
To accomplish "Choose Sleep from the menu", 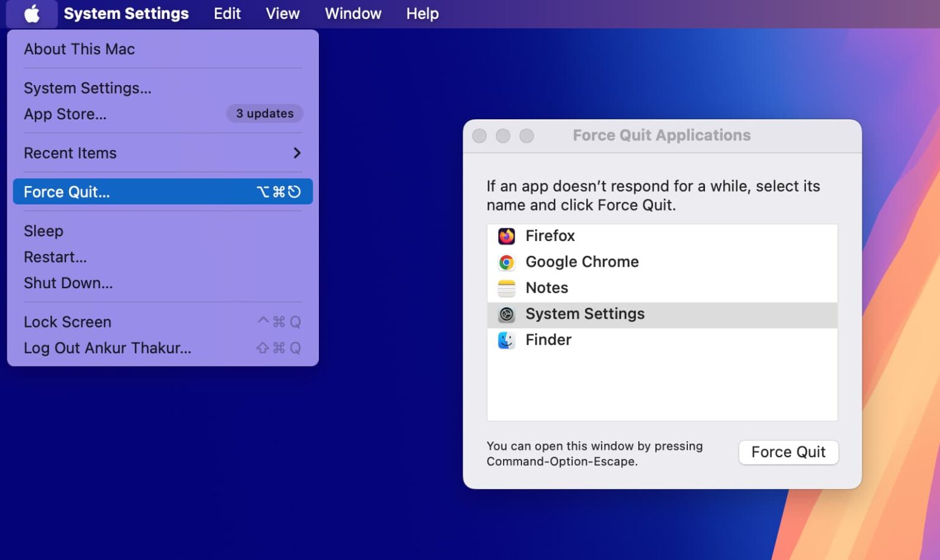I will tap(163, 231).
